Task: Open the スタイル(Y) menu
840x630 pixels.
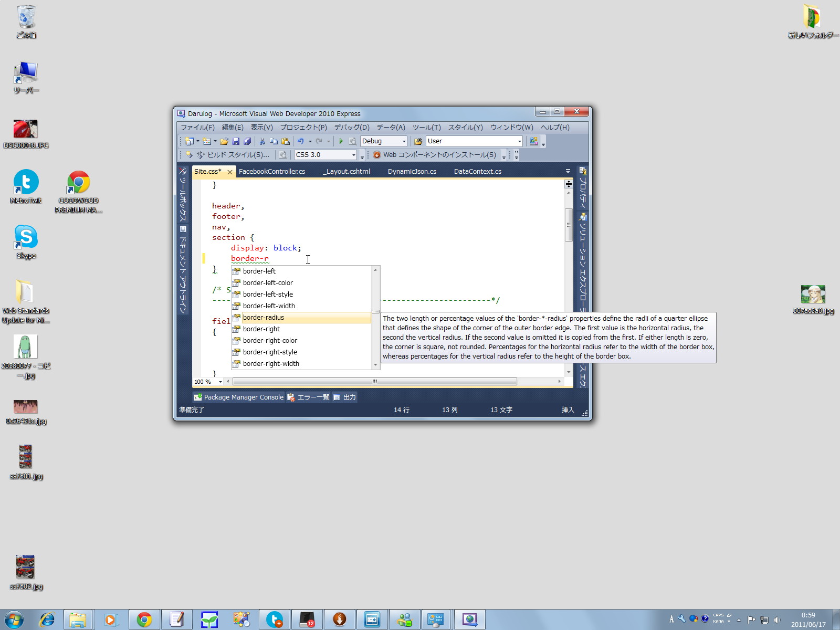Action: 465,128
